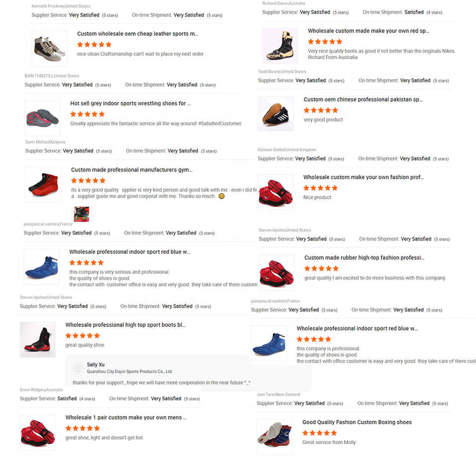The width and height of the screenshot is (476, 456).
Task: Click star rating under "Custom made professional manufacturers gym"
Action: [88, 181]
